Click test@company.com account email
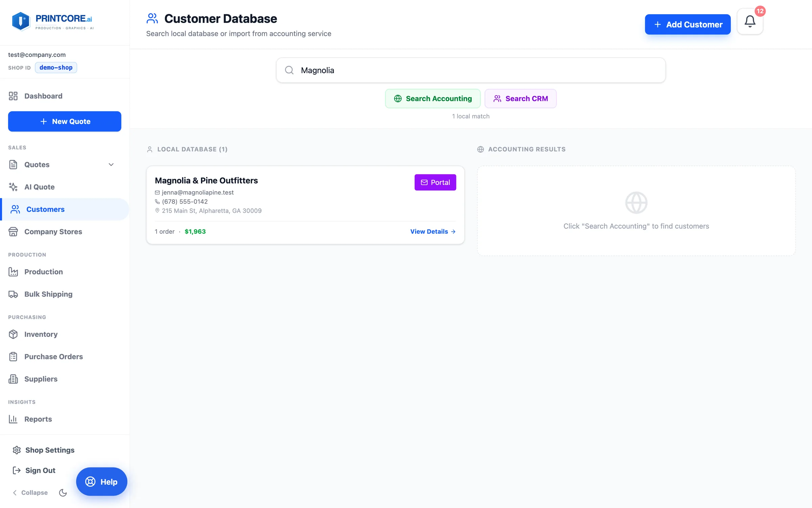This screenshot has height=508, width=812. point(37,55)
